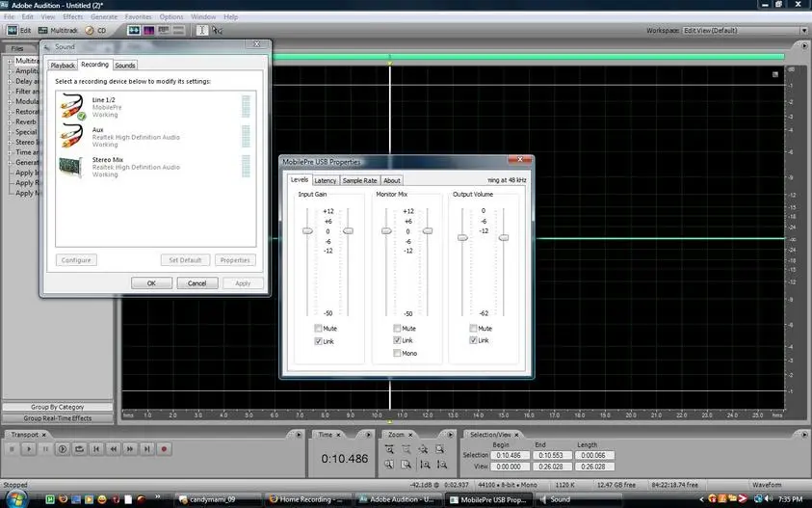This screenshot has width=812, height=508.
Task: Click Monitor Mix right channel slider
Action: pos(428,230)
